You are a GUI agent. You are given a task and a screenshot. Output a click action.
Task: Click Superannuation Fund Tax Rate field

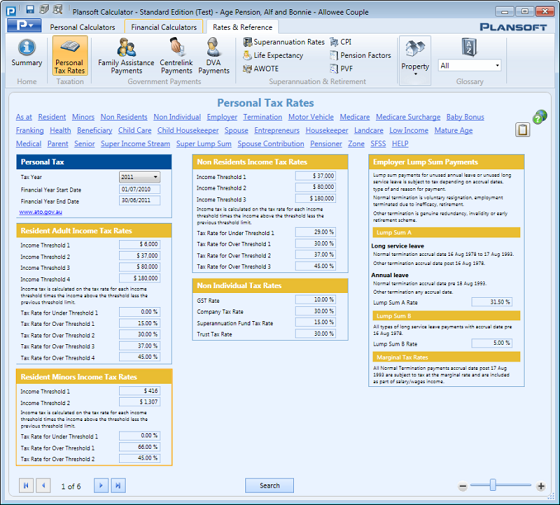pyautogui.click(x=315, y=322)
